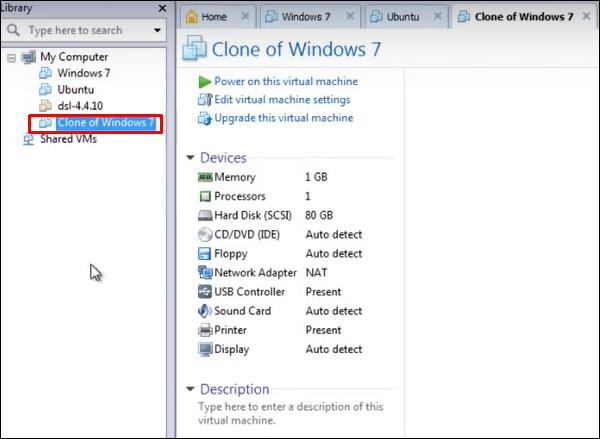Select the Memory device icon
Image resolution: width=600 pixels, height=439 pixels.
(205, 177)
